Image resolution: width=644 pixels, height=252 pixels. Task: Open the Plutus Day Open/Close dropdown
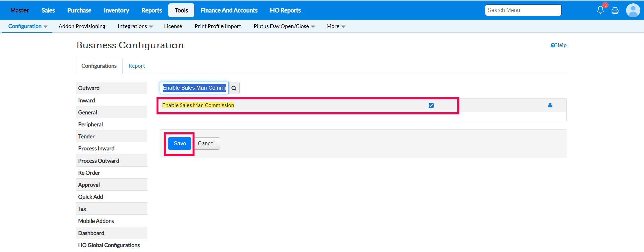coord(284,26)
